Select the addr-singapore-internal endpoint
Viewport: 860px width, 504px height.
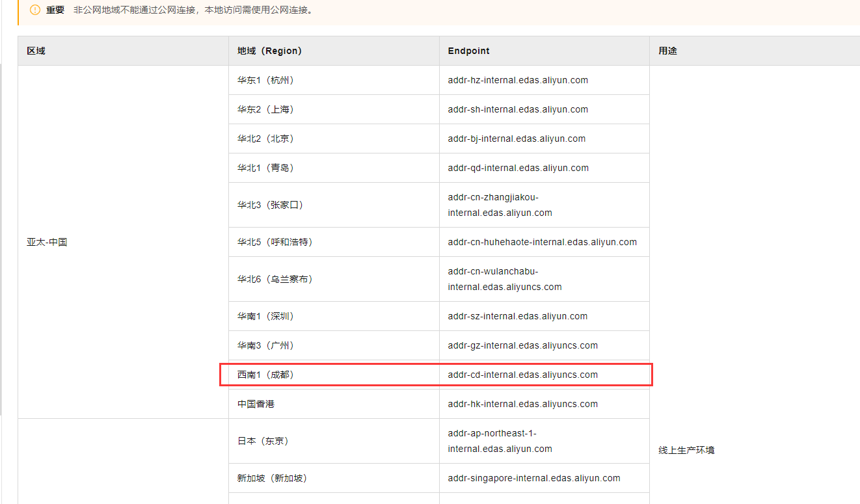(x=534, y=478)
